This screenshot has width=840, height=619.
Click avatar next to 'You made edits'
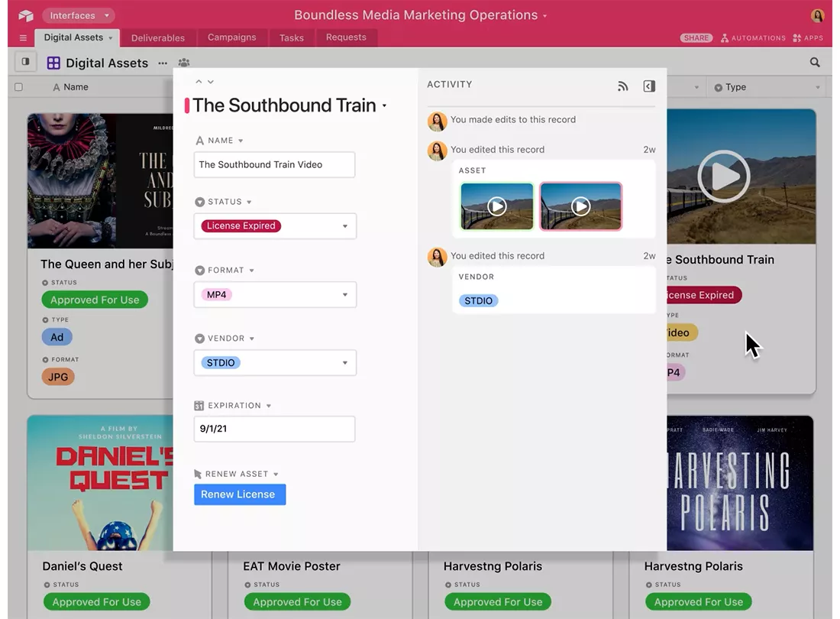click(437, 122)
